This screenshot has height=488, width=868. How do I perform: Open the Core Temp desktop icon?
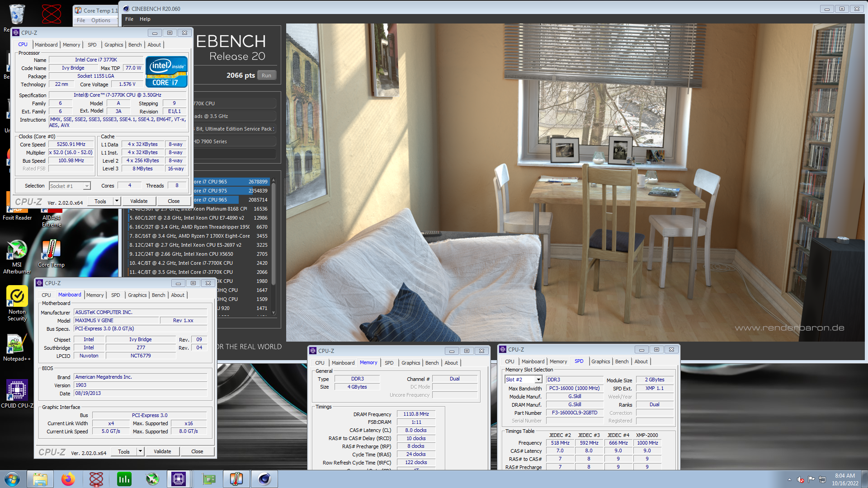[51, 253]
